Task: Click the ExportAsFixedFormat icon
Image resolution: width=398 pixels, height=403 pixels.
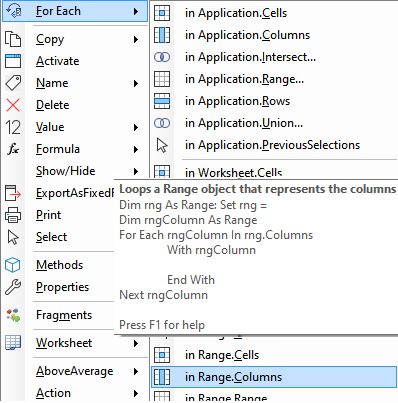Action: pyautogui.click(x=13, y=193)
